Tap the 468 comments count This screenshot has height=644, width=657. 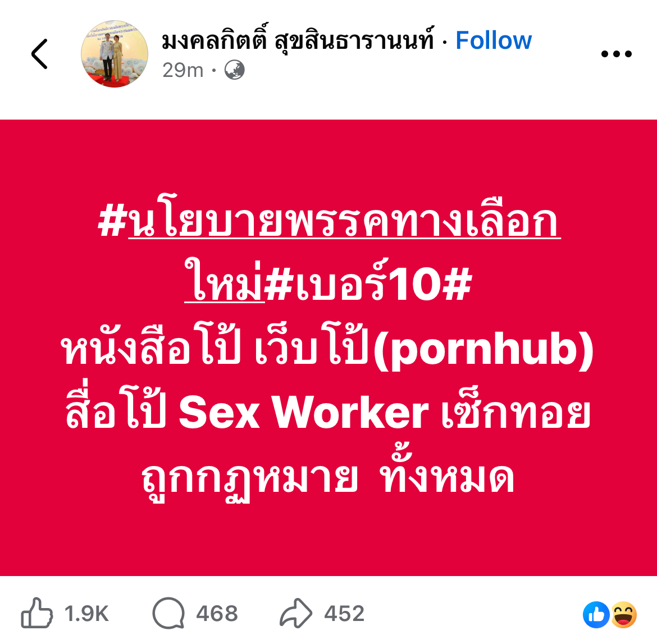point(217,614)
